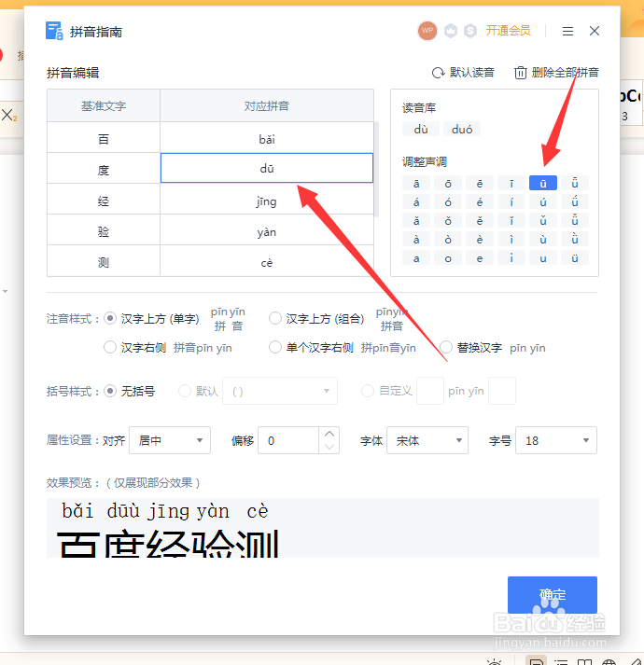Select tone letter é

pyautogui.click(x=480, y=201)
